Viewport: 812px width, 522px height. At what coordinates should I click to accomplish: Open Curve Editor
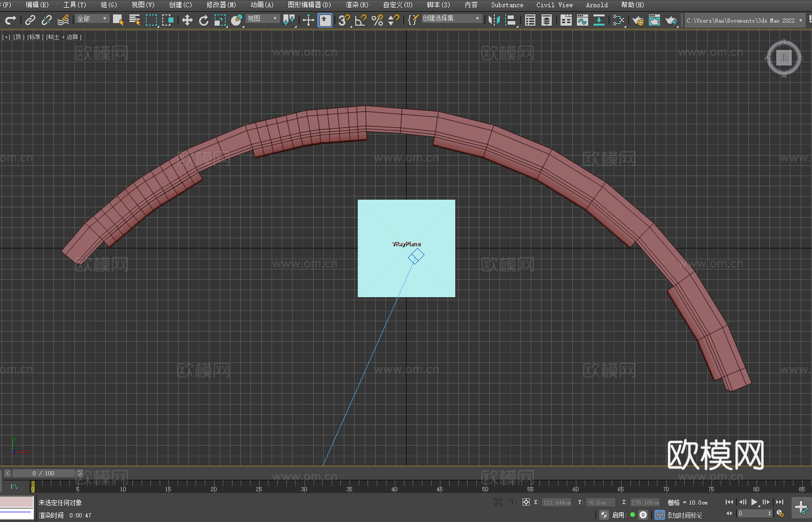(583, 20)
